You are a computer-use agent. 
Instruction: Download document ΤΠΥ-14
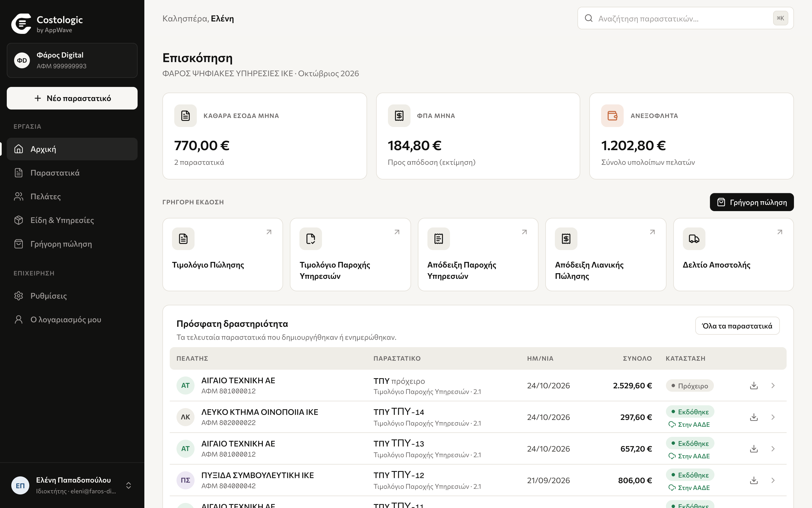pyautogui.click(x=754, y=417)
